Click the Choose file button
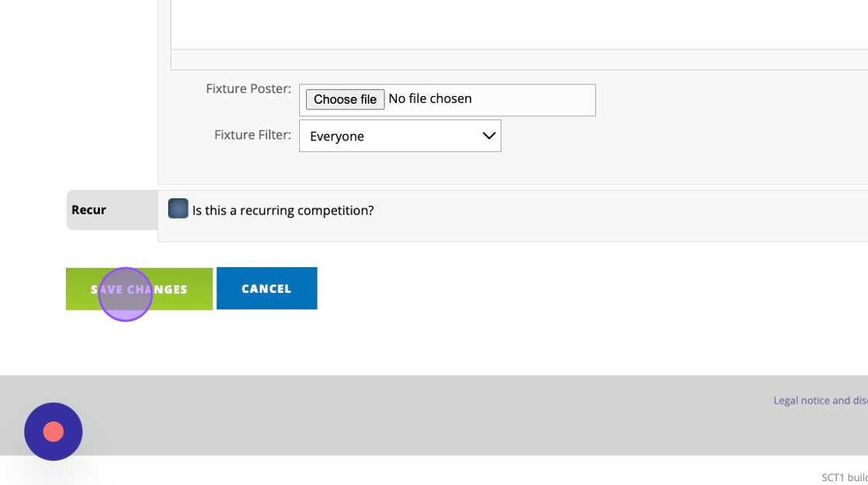The width and height of the screenshot is (868, 485). [x=345, y=99]
